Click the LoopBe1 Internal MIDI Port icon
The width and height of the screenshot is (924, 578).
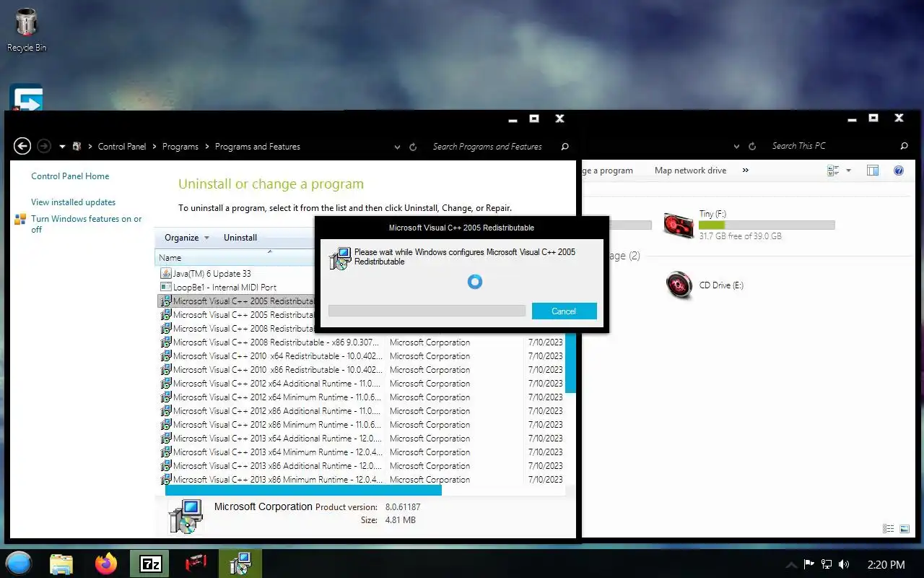pos(165,288)
